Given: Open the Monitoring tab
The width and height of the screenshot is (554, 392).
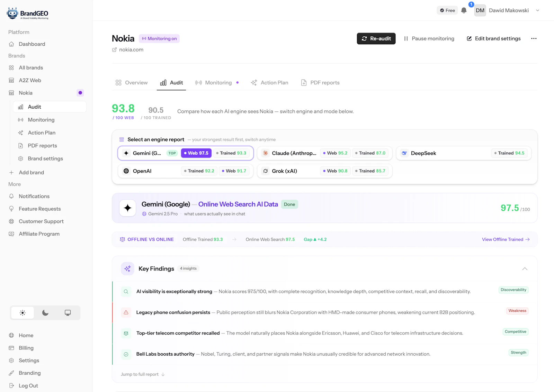Looking at the screenshot, I should tap(217, 83).
